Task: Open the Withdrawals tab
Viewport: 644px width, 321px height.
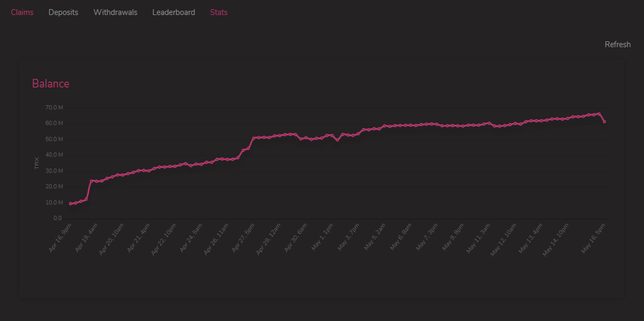Action: 115,12
